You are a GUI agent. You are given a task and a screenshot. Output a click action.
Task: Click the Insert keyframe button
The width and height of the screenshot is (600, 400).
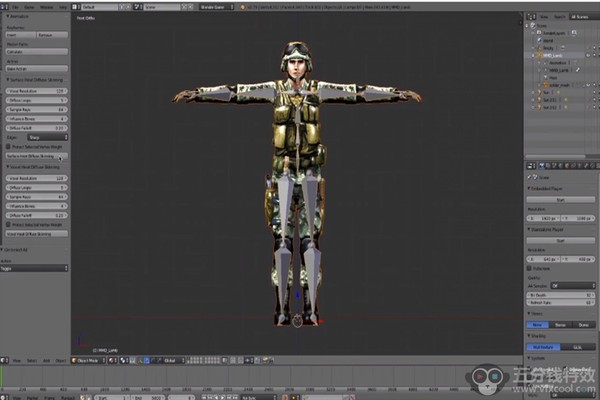click(20, 35)
